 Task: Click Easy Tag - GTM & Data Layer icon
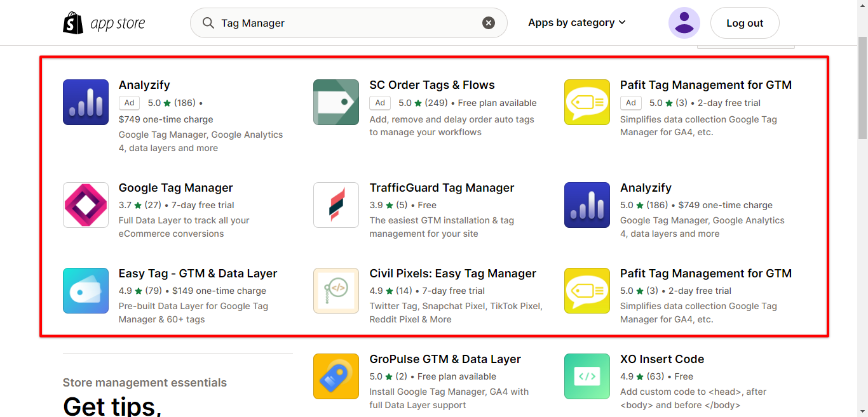click(86, 291)
